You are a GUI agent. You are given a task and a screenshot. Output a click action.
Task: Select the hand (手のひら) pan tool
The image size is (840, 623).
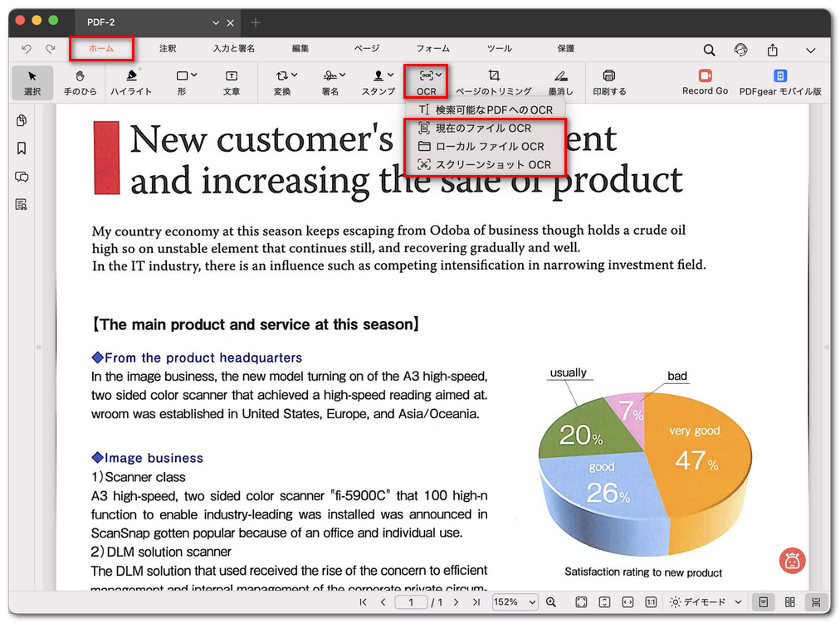(80, 82)
